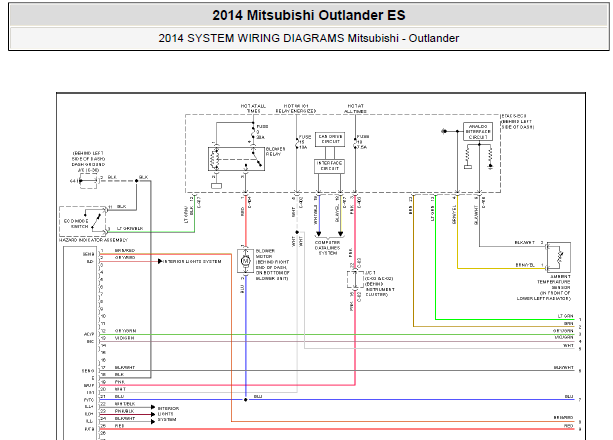Click the "2014 Mitsubishi Outlander ES" title
The image size is (613, 440).
tap(308, 16)
